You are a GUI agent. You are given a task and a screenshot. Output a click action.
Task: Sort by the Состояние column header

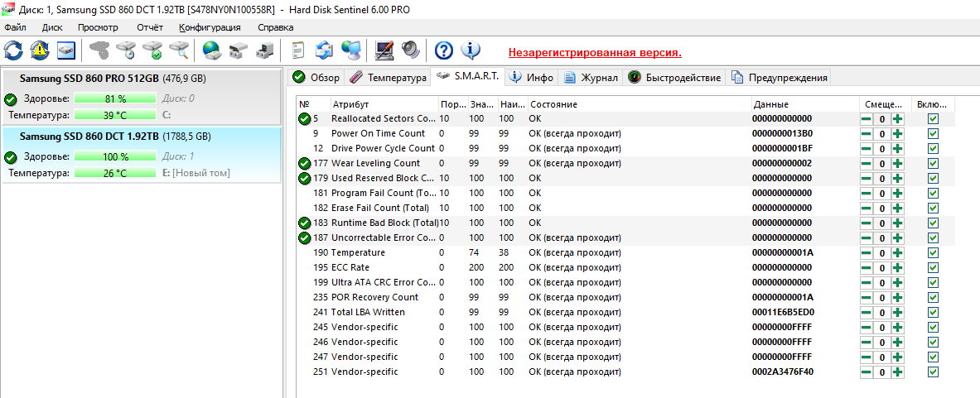click(639, 105)
